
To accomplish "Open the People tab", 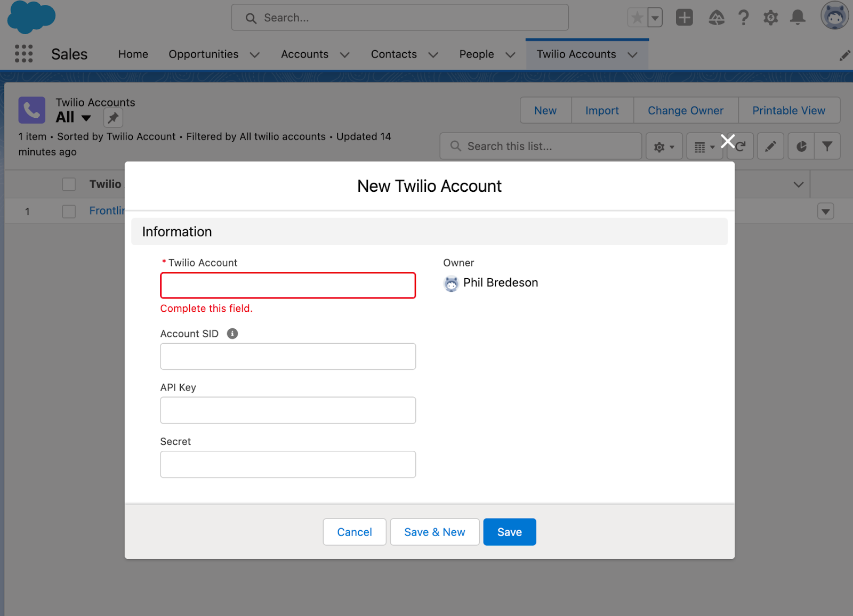I will 477,54.
